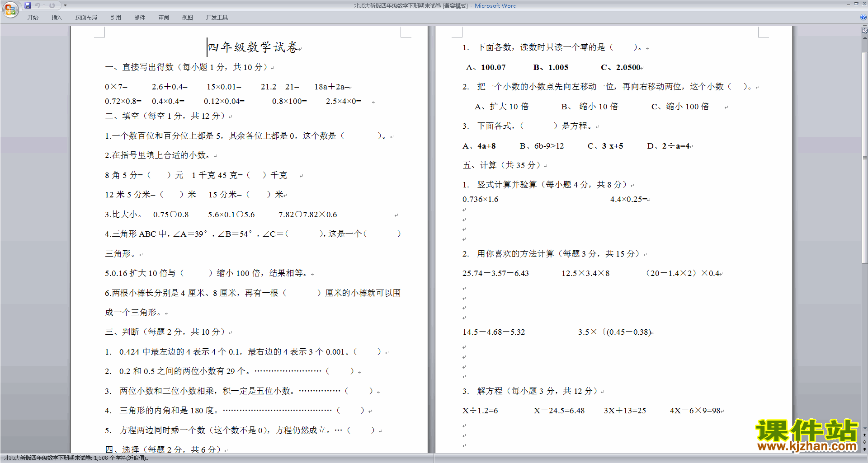Image resolution: width=868 pixels, height=463 pixels.
Task: Click the equation X÷1.2=6
Action: click(480, 411)
